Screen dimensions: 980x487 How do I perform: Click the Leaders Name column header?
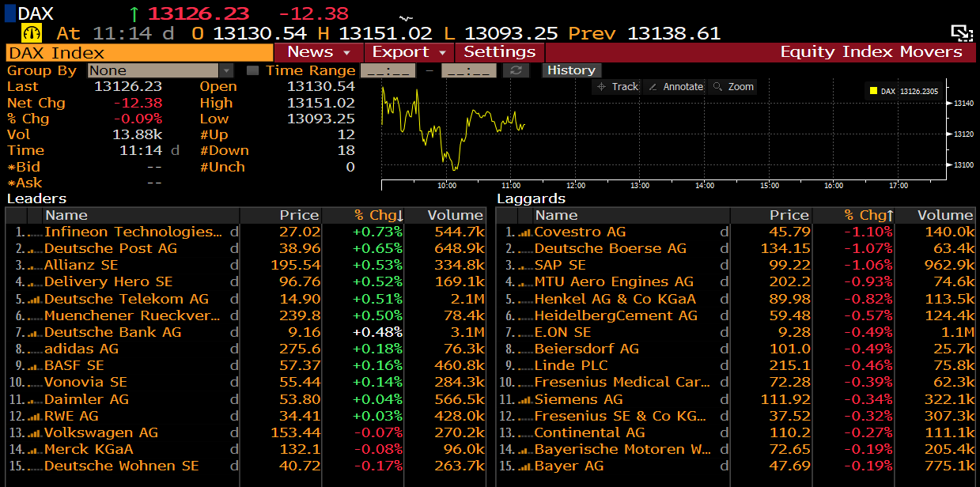[x=142, y=215]
